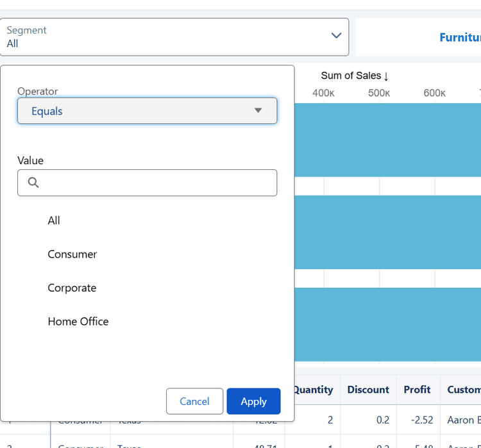481x448 pixels.
Task: Open the Furniture link
Action: coord(459,37)
